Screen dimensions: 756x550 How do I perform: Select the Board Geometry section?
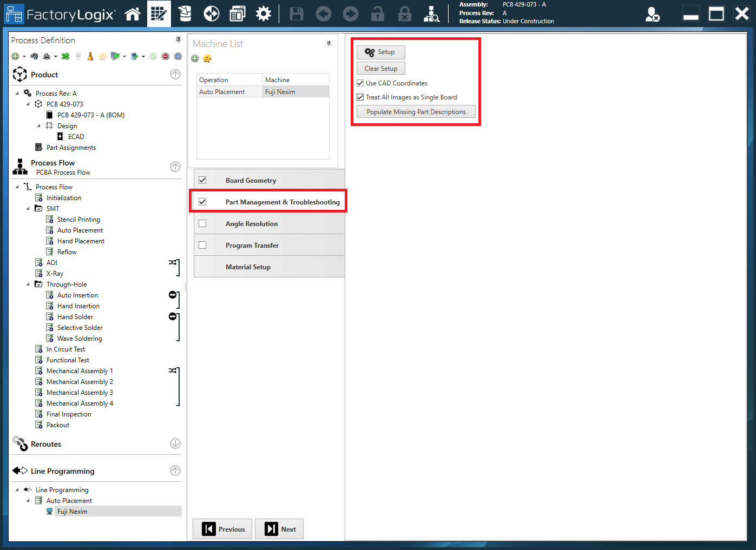(251, 180)
